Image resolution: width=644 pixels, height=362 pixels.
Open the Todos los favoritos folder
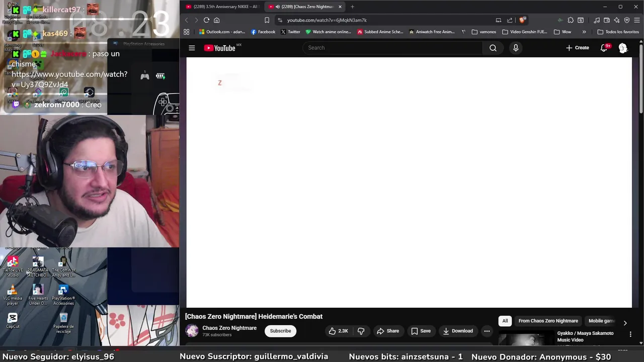(618, 32)
